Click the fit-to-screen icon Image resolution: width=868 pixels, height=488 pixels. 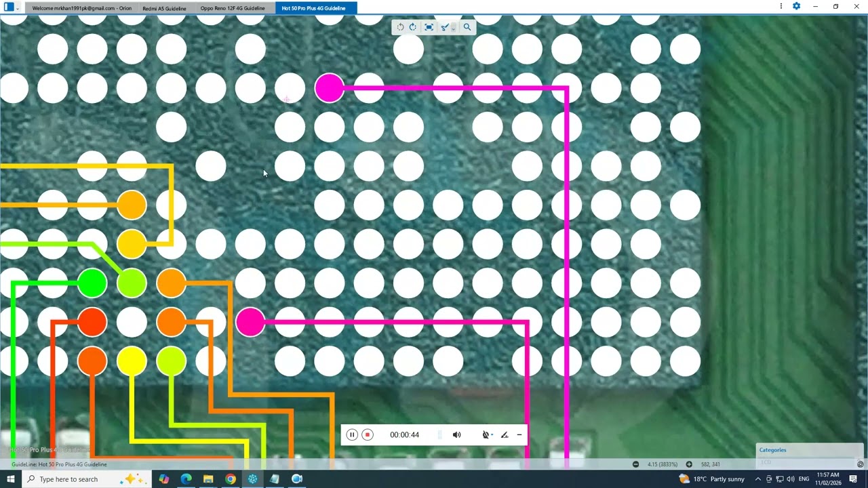429,27
